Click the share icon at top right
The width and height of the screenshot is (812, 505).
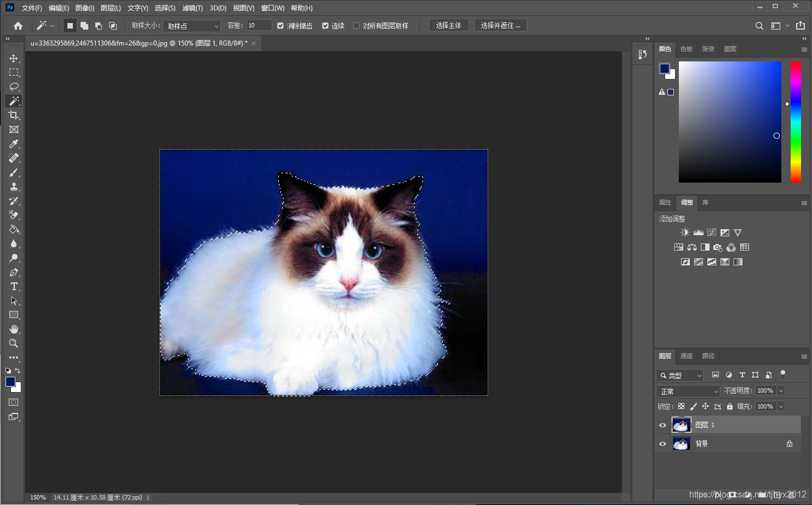click(800, 25)
